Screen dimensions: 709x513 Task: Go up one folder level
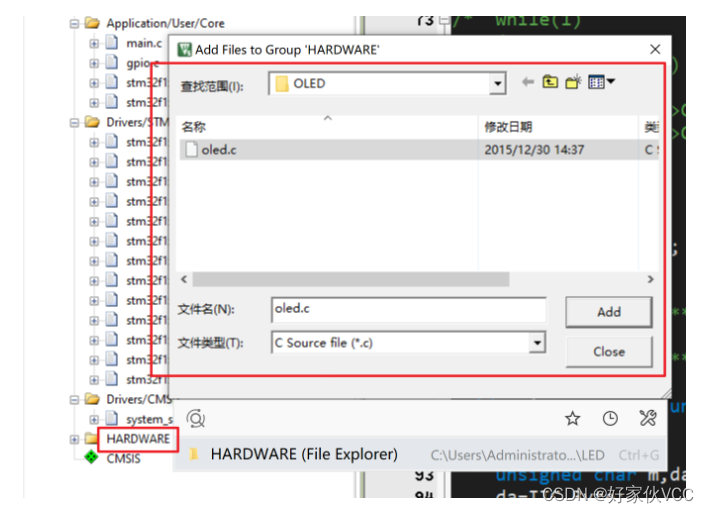(x=550, y=82)
